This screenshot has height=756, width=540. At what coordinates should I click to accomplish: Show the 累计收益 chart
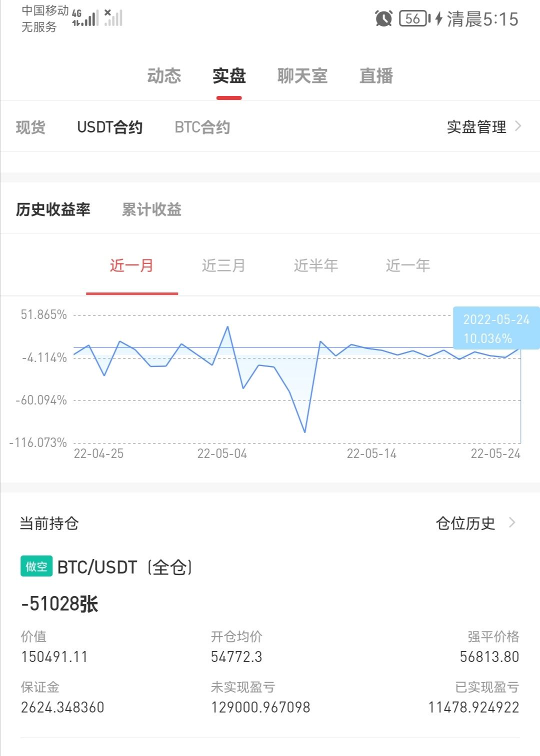point(151,209)
